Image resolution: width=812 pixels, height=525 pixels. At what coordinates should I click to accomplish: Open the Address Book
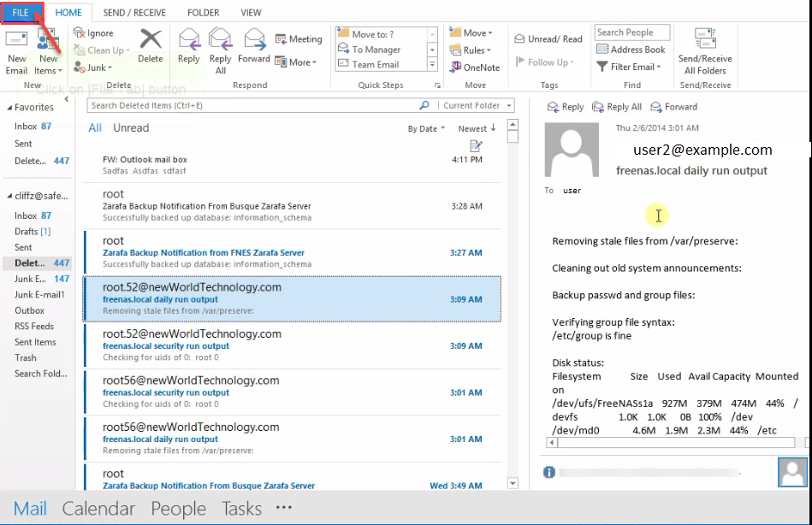coord(631,50)
